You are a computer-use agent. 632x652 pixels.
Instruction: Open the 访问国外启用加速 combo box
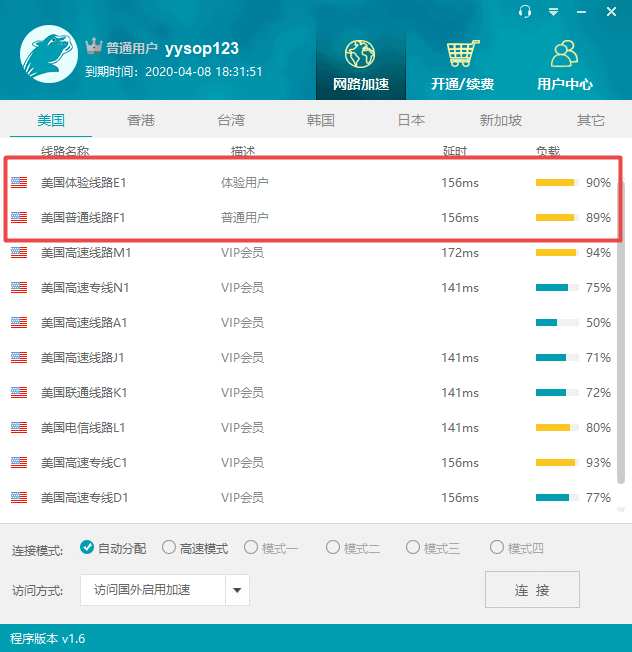click(x=154, y=590)
